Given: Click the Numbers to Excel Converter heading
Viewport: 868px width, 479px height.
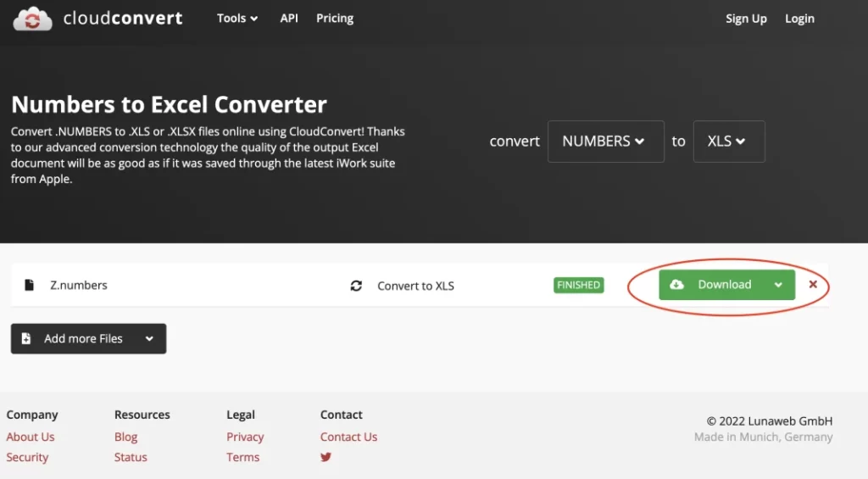Looking at the screenshot, I should [169, 104].
